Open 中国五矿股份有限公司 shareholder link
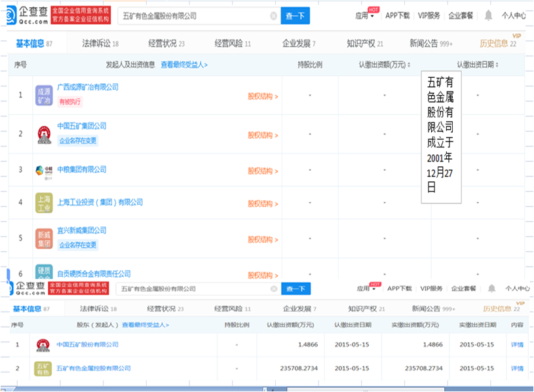This screenshot has height=392, width=534. click(x=87, y=344)
